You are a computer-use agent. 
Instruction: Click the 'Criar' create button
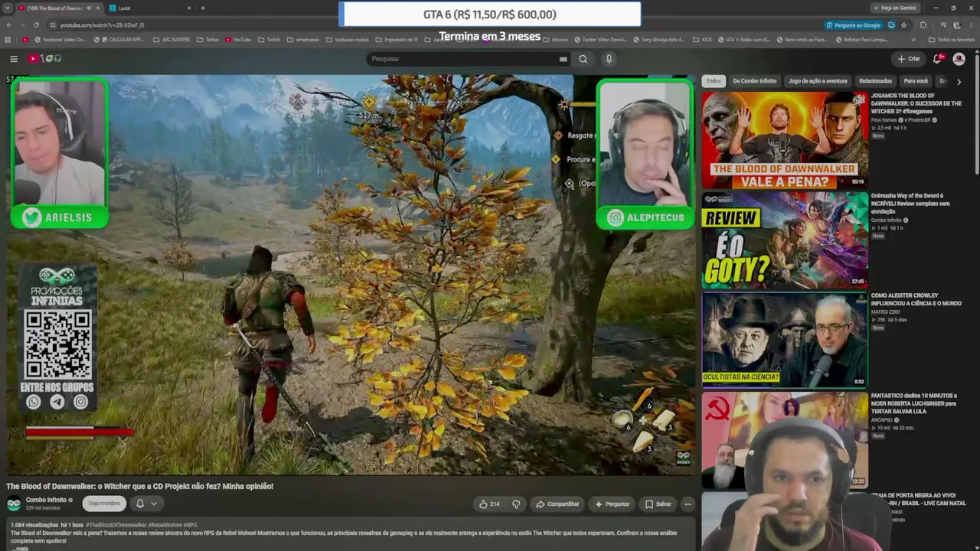(909, 59)
